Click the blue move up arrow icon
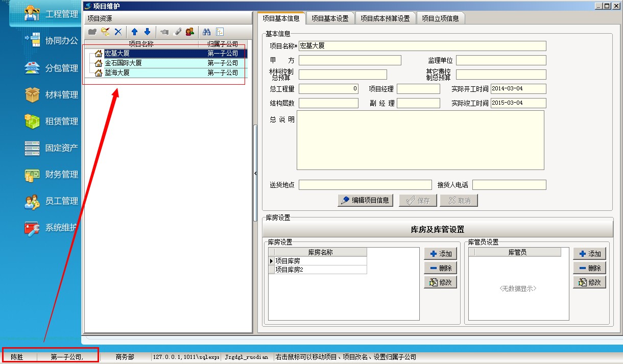Image resolution: width=623 pixels, height=364 pixels. [x=135, y=32]
